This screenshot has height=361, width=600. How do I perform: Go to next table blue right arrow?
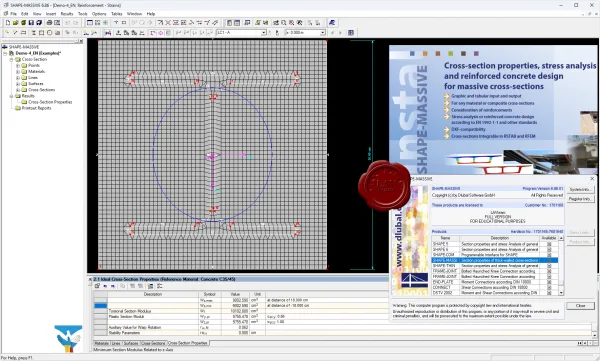point(113,286)
